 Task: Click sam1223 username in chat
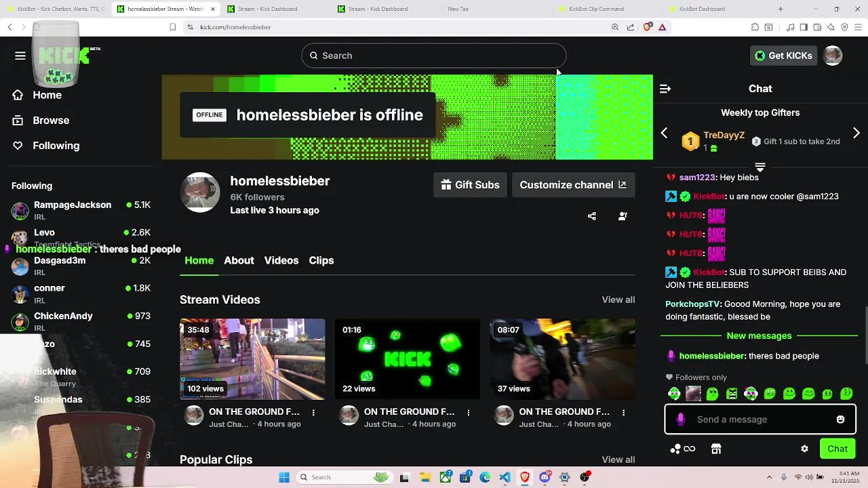click(x=697, y=177)
